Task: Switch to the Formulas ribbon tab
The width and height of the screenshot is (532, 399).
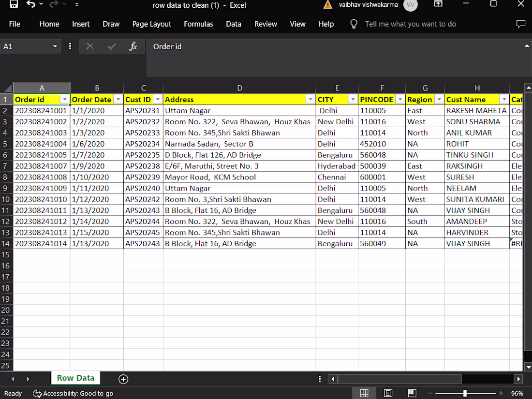Action: tap(198, 24)
